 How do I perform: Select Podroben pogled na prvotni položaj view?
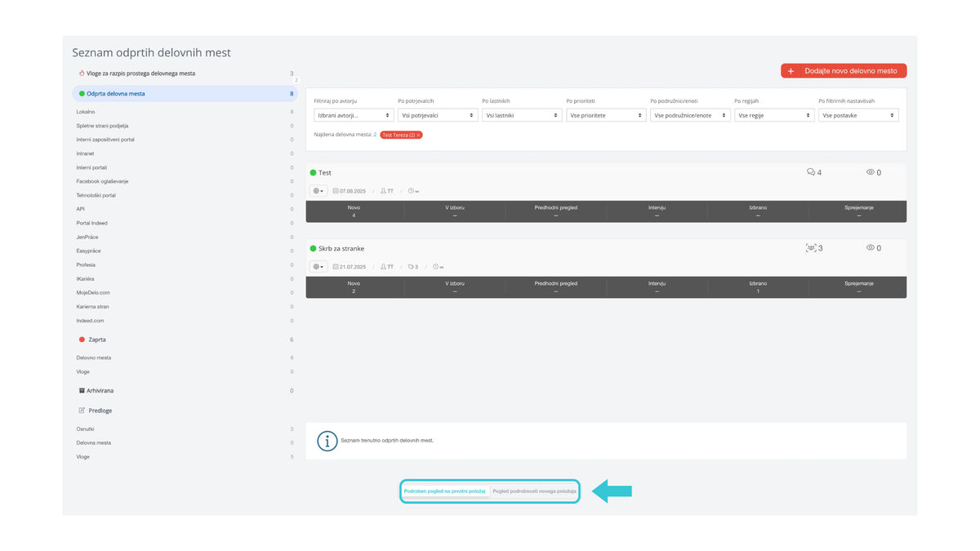coord(445,491)
